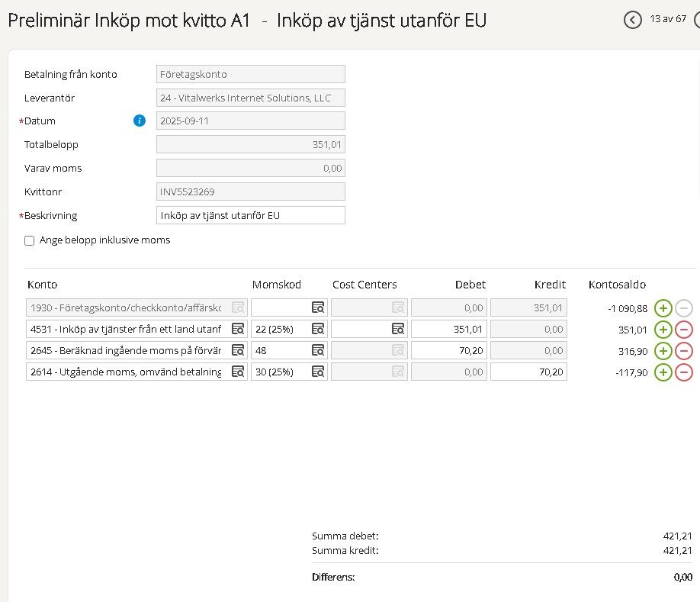The image size is (700, 602).
Task: Click the 2614 Utgående moms account field
Action: [x=126, y=372]
